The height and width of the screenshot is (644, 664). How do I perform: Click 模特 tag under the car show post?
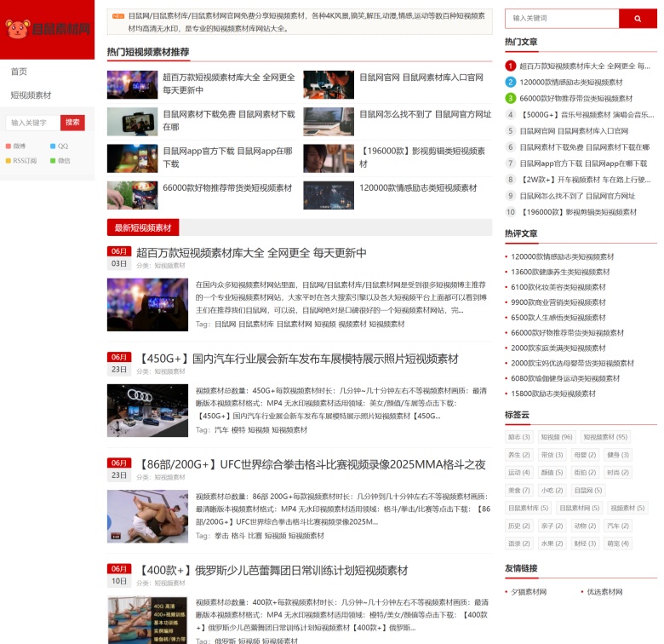(x=238, y=430)
